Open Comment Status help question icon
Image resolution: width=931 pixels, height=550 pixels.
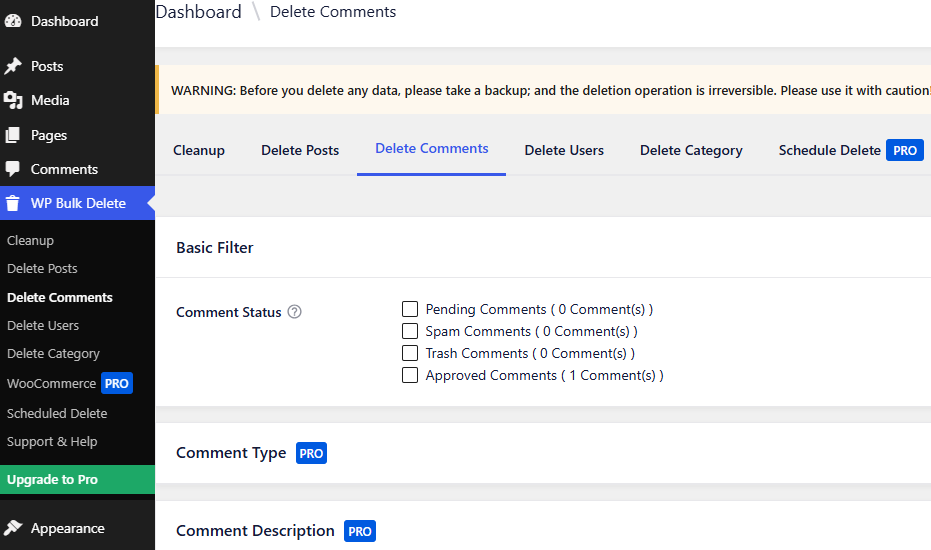tap(294, 312)
